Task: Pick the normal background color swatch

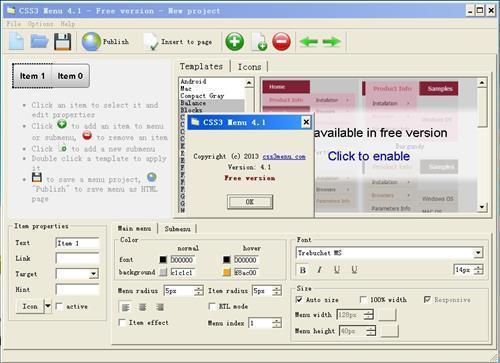Action: [163, 272]
